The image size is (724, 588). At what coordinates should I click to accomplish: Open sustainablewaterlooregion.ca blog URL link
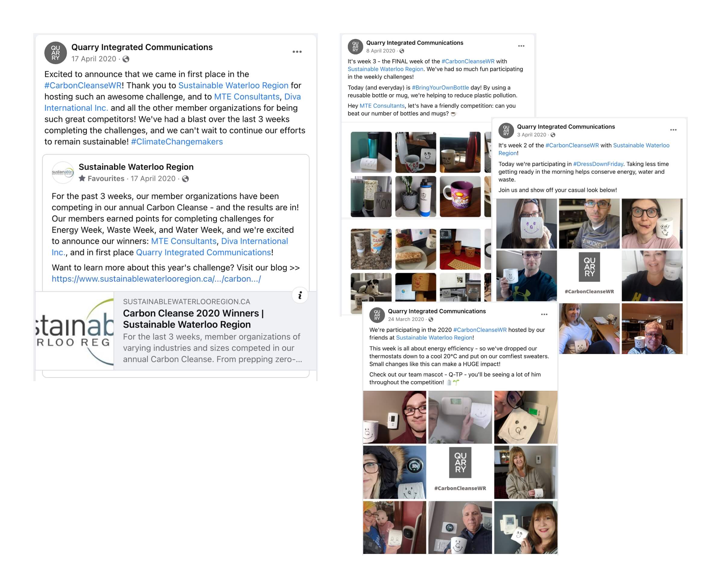pyautogui.click(x=156, y=279)
